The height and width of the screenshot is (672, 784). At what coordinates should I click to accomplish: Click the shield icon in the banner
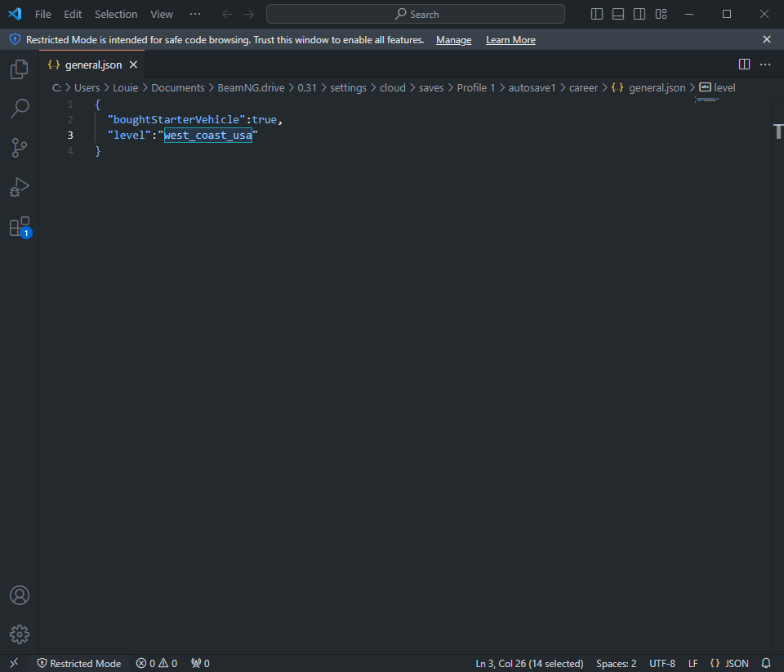15,39
